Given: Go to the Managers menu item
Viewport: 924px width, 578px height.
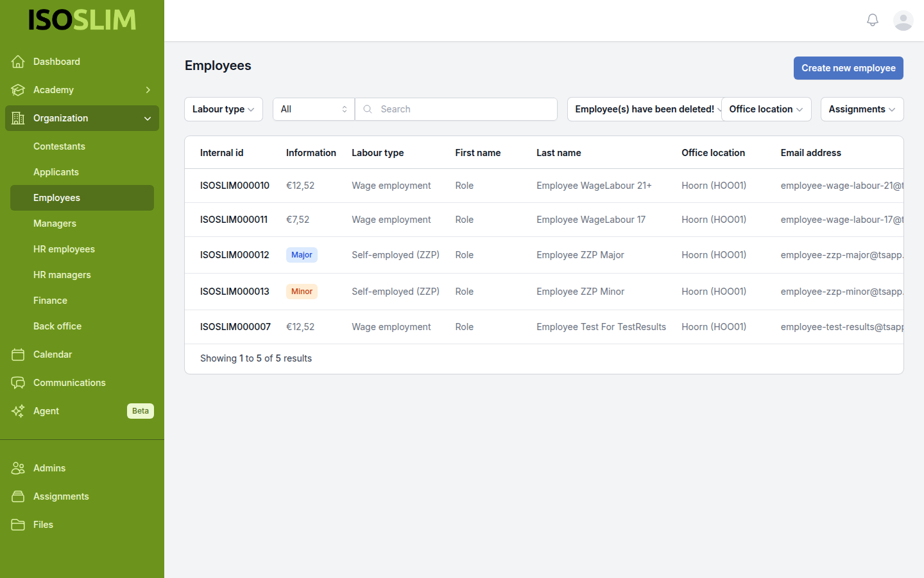Looking at the screenshot, I should pyautogui.click(x=55, y=223).
